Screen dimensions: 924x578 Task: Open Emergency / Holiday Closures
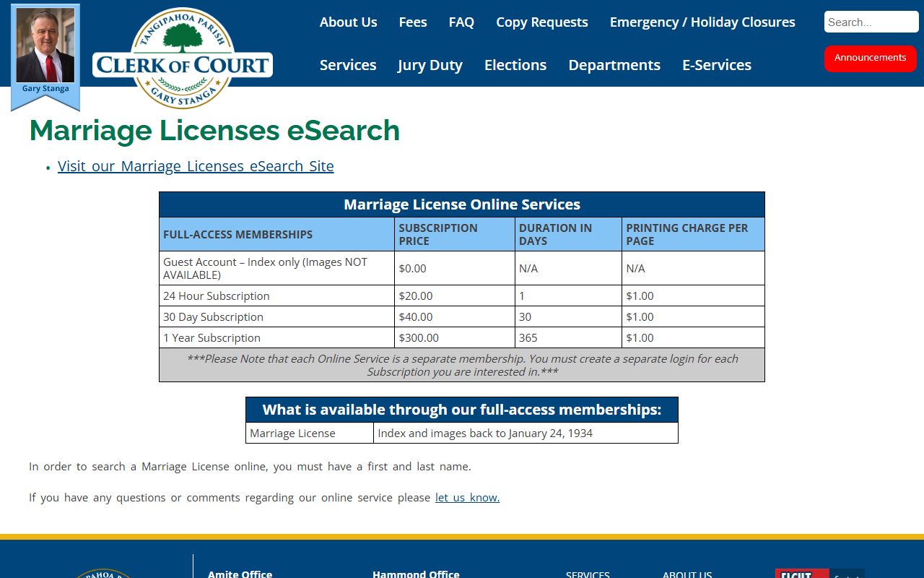click(702, 22)
